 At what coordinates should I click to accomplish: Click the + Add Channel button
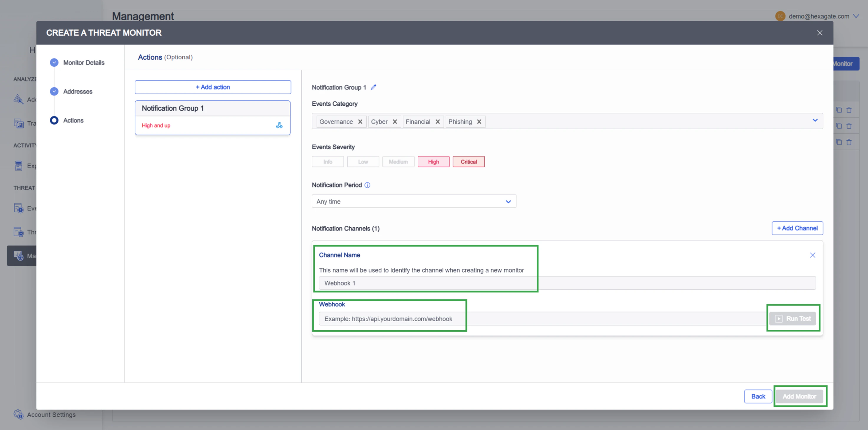point(797,228)
